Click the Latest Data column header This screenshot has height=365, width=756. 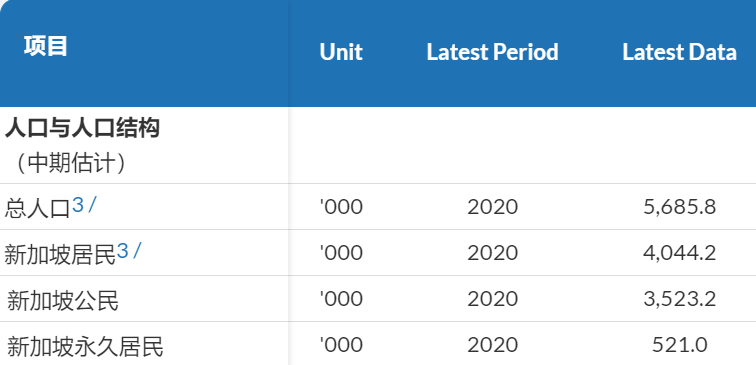tap(679, 52)
